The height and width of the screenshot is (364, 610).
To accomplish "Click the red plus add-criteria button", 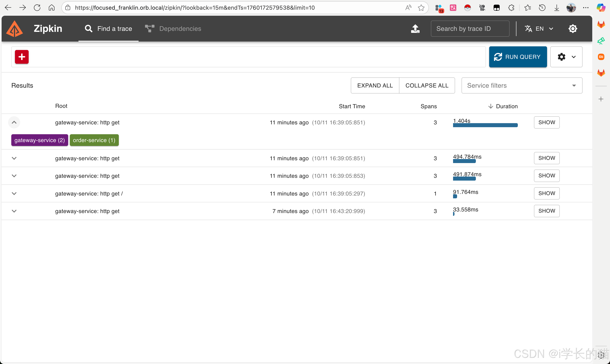I will click(22, 57).
